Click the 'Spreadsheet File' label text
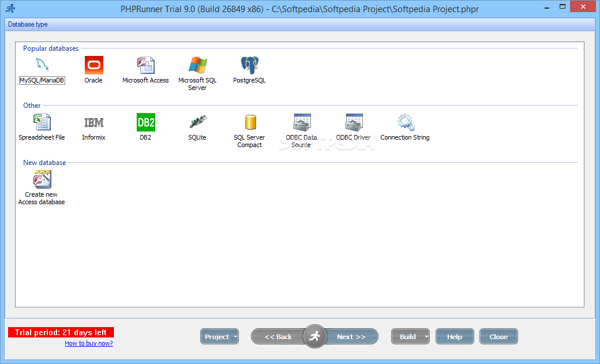 click(x=42, y=137)
